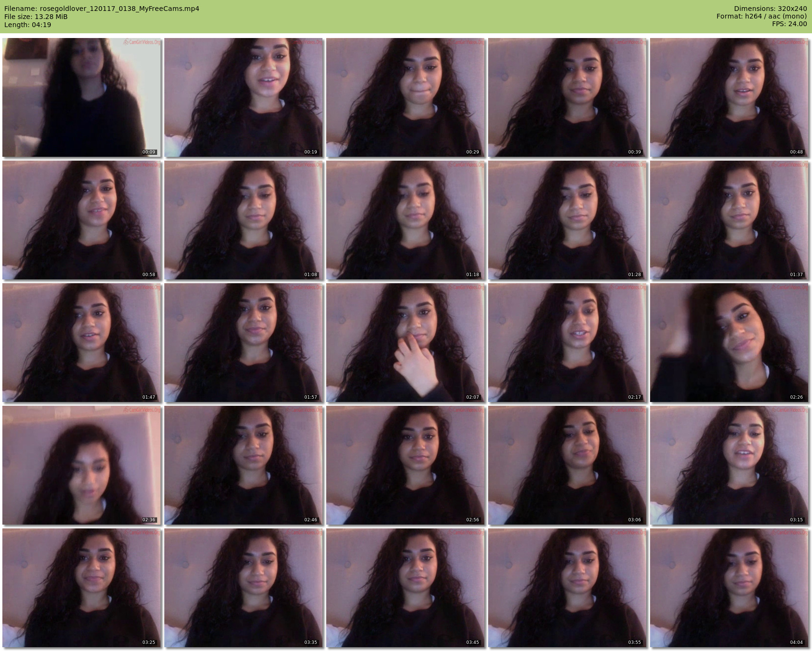Screen dimensions: 812x651
Task: Click the Filename line in the header
Action: (102, 9)
